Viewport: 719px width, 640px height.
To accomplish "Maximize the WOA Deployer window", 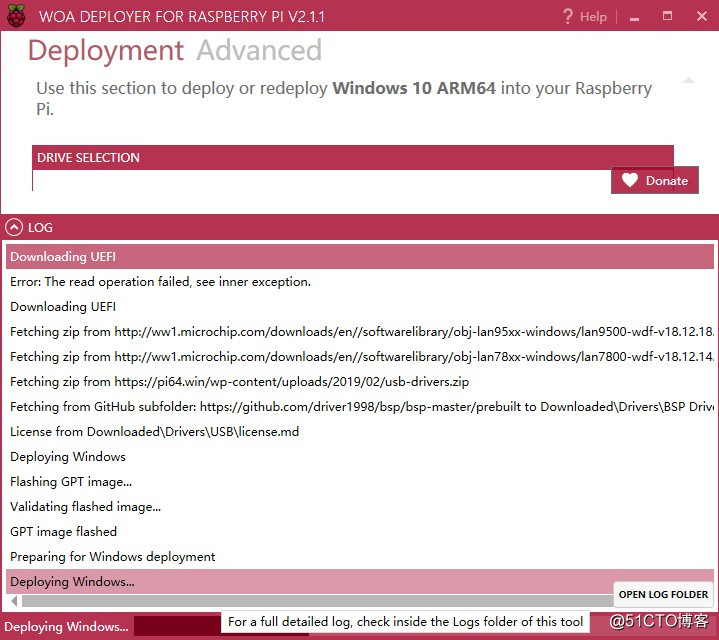I will 667,16.
